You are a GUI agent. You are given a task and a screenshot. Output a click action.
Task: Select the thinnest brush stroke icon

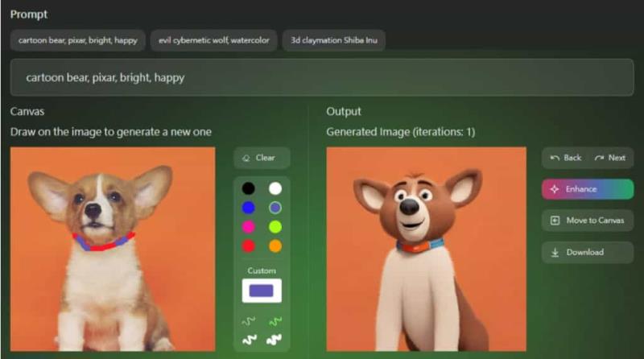(249, 321)
